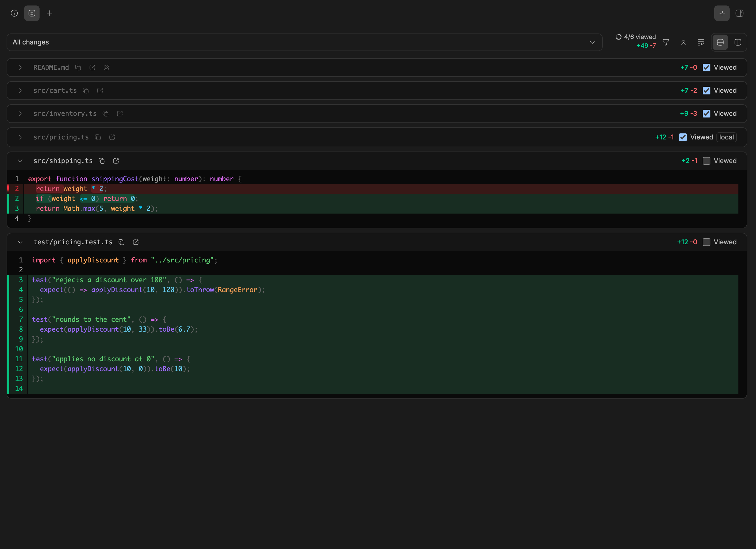Image resolution: width=756 pixels, height=549 pixels.
Task: Uncheck Viewed for src/pricing.ts
Action: 683,137
